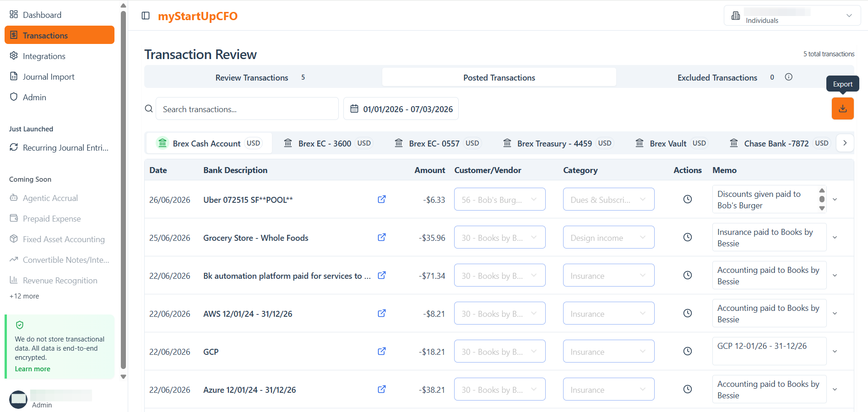
Task: Open the date range 01/01/2026 - 07/03/2026 picker
Action: pos(401,108)
